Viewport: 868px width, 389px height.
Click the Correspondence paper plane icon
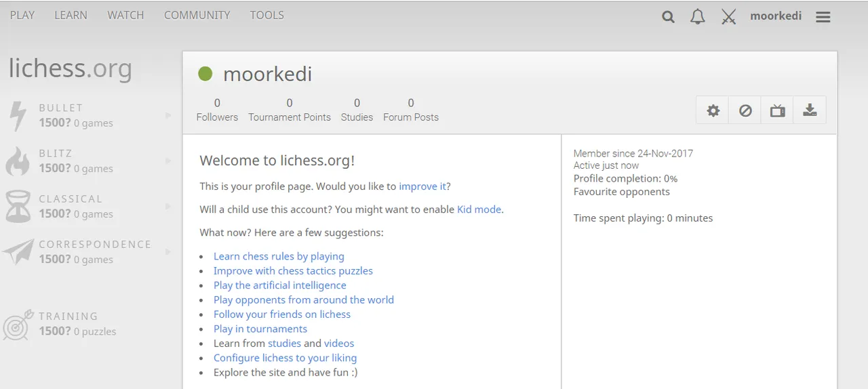click(x=18, y=251)
